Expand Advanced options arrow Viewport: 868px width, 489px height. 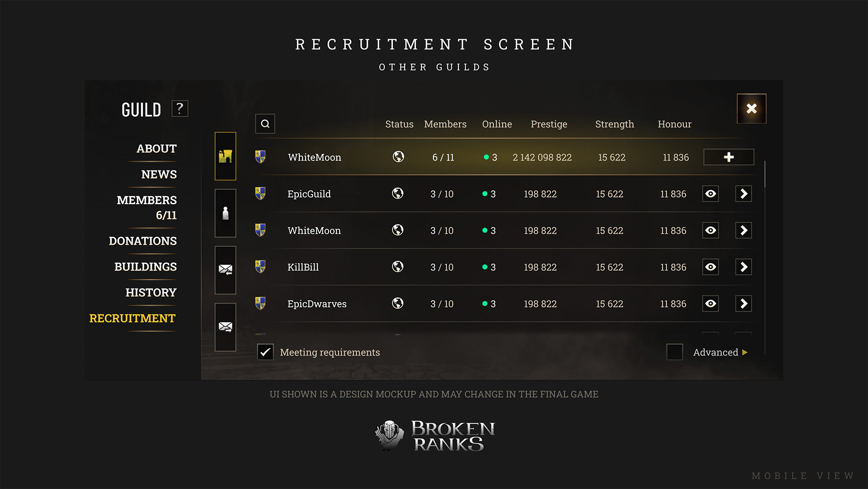[745, 352]
